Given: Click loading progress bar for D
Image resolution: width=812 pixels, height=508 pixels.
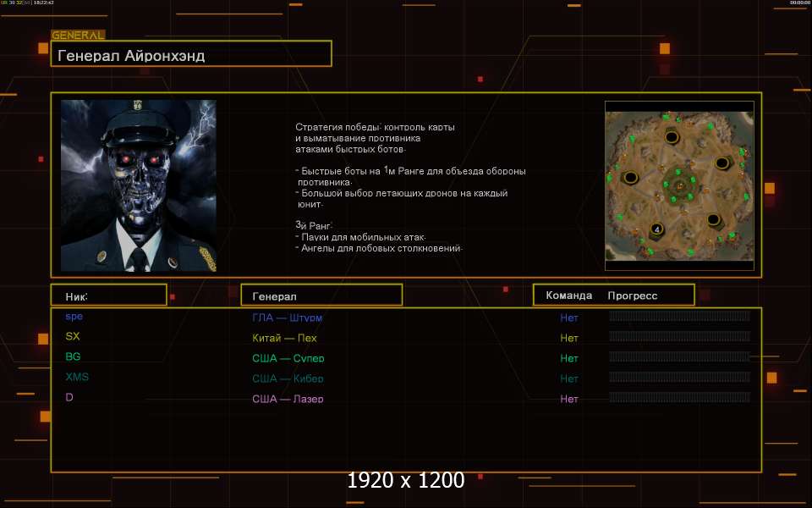Looking at the screenshot, I should pos(679,397).
